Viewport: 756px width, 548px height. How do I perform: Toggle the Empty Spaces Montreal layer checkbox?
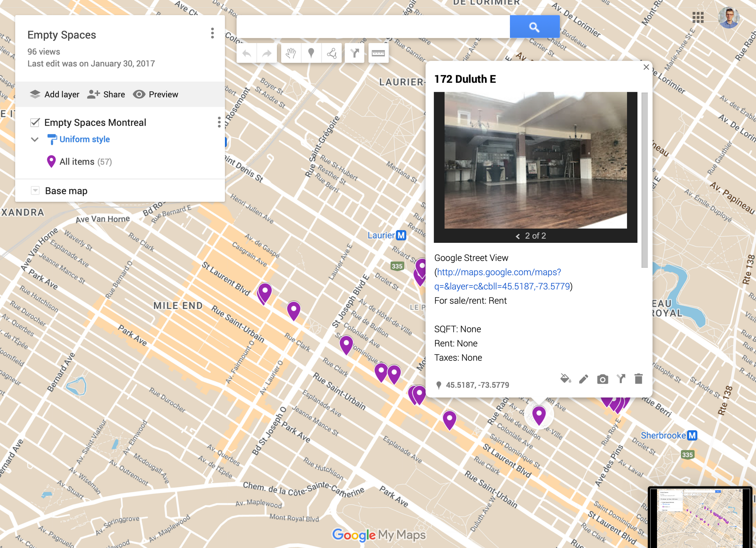(x=35, y=122)
